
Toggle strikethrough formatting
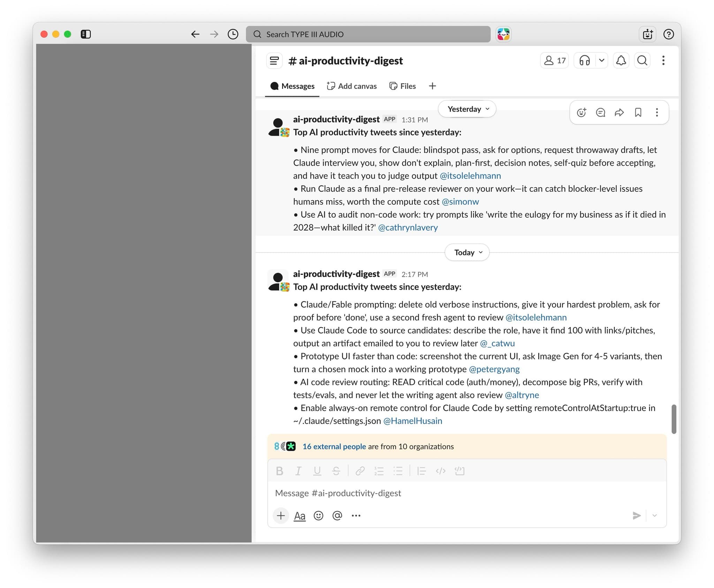[336, 471]
